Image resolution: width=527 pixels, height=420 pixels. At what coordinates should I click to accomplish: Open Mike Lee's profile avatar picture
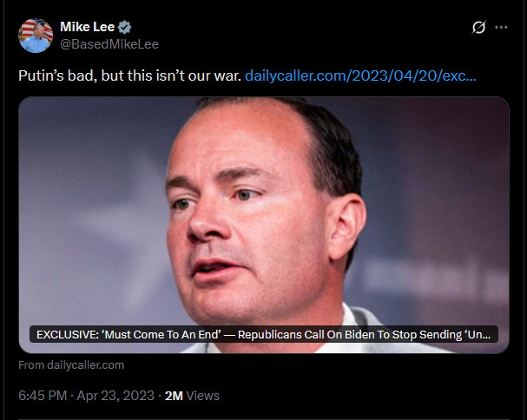[36, 36]
